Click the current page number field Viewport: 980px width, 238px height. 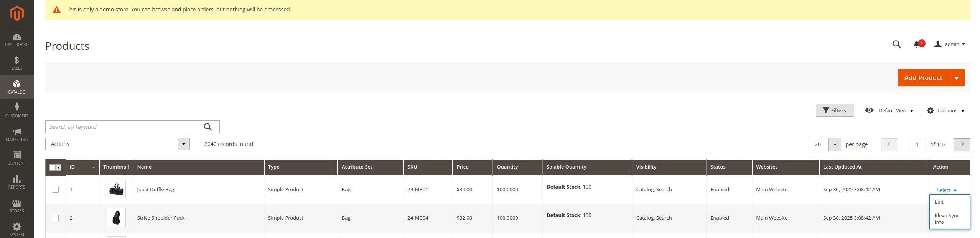(917, 144)
